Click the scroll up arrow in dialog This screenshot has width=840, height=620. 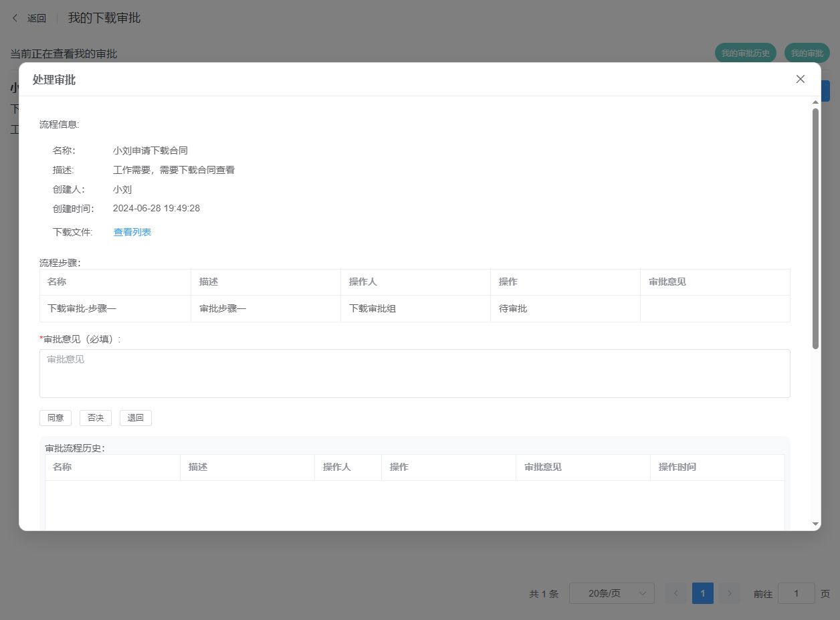[815, 102]
